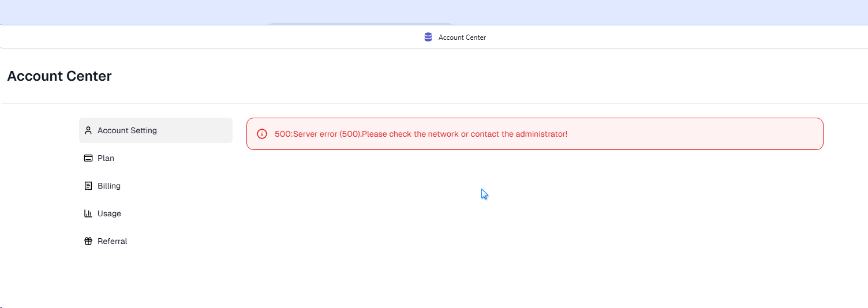
Task: Switch to the Plan section
Action: tap(106, 158)
